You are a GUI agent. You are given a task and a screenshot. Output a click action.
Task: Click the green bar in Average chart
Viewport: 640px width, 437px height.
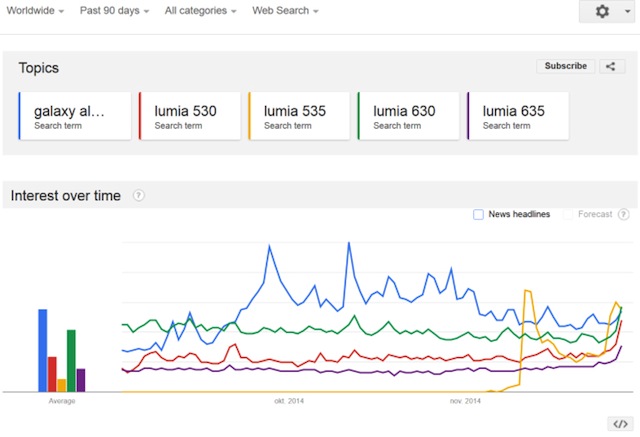[72, 360]
